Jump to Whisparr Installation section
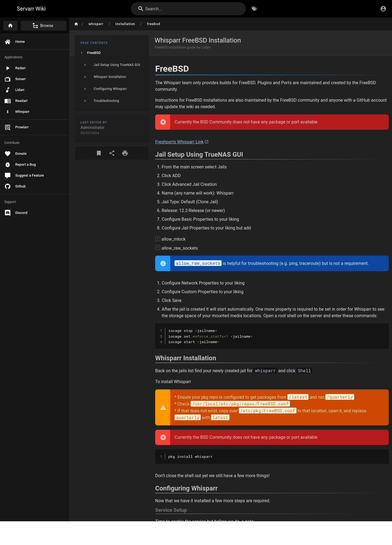Viewport: 392px width, 545px height. click(x=110, y=77)
